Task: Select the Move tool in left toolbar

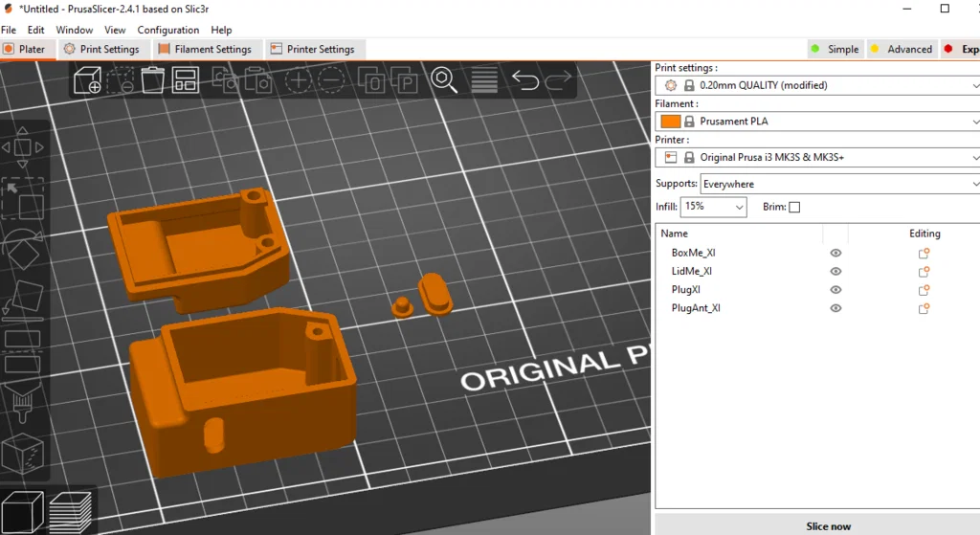Action: coord(23,147)
